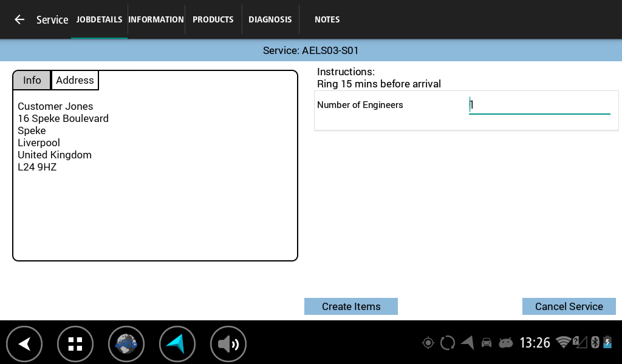Focus the Number of Engineers field
Image resolution: width=622 pixels, height=364 pixels.
[x=539, y=106]
